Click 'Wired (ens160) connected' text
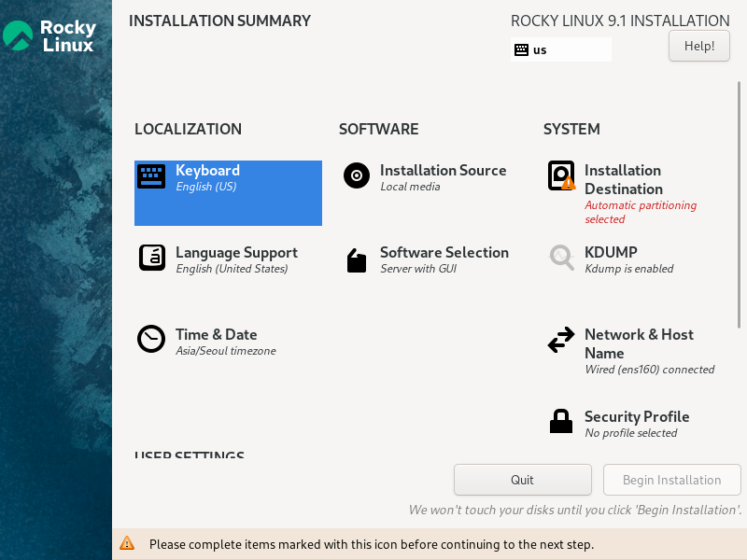The width and height of the screenshot is (747, 560). tap(649, 370)
